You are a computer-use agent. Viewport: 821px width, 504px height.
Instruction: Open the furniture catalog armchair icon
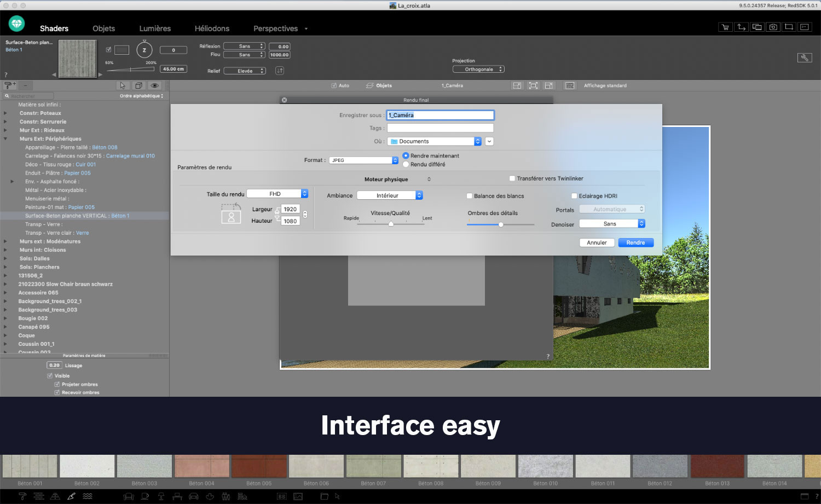tap(129, 496)
